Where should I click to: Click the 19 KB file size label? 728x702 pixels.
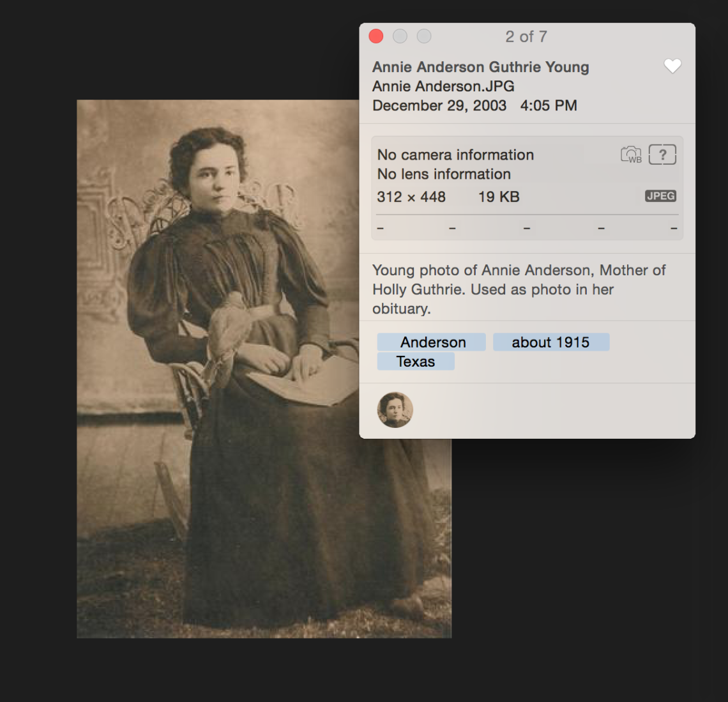499,196
